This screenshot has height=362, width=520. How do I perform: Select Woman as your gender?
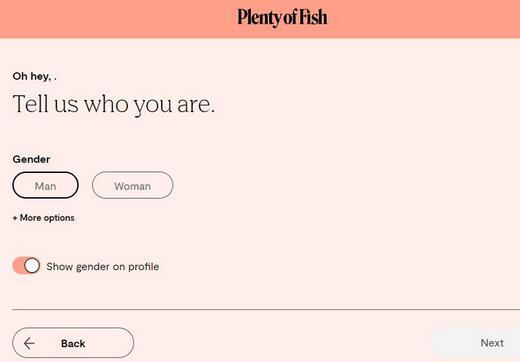click(132, 185)
